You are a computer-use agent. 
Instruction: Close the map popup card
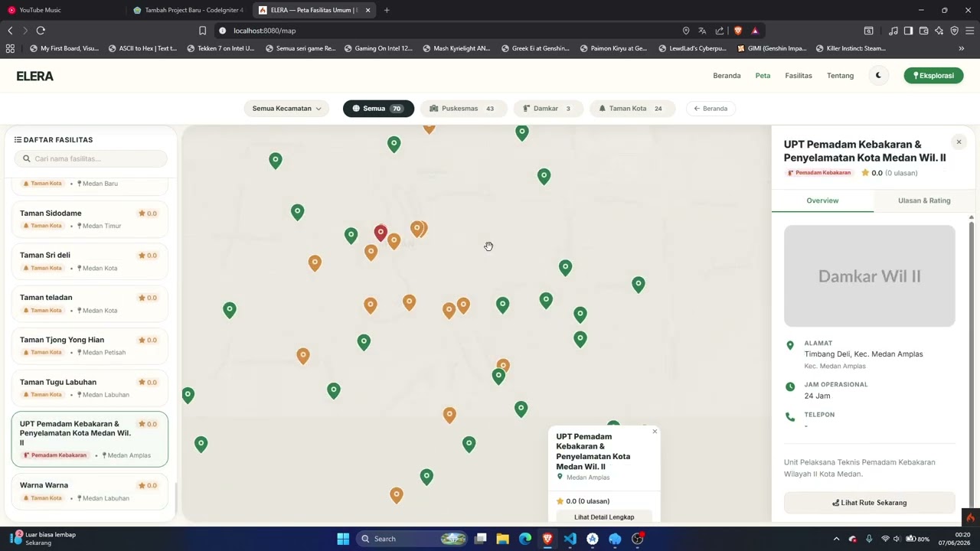tap(655, 432)
